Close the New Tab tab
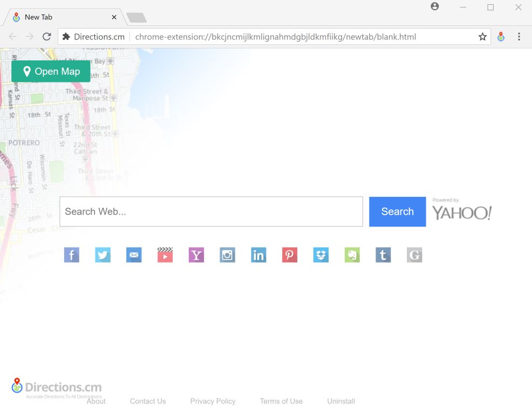Image resolution: width=532 pixels, height=411 pixels. (114, 17)
